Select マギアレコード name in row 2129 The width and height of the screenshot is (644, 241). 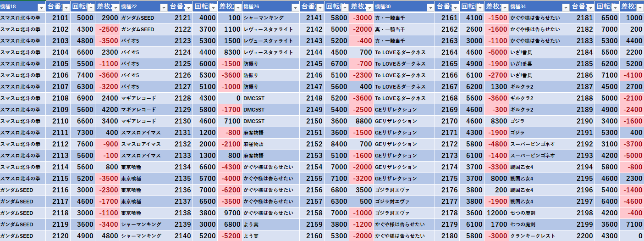[138, 110]
